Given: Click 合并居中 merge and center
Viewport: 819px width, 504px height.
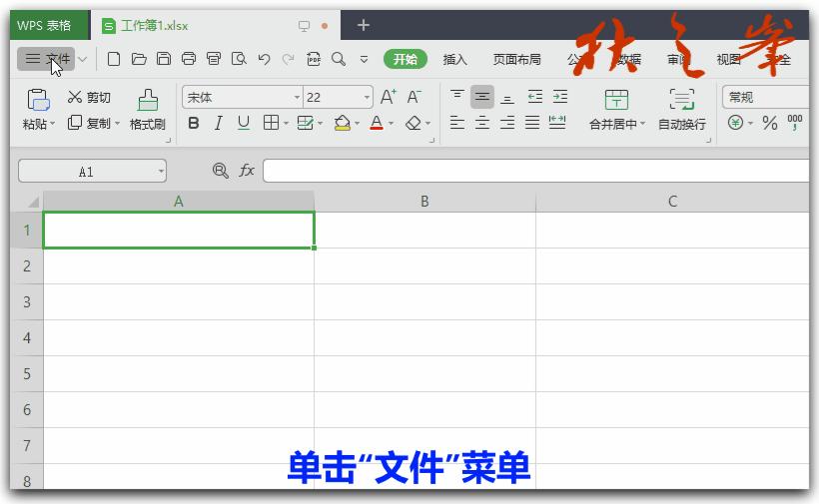Looking at the screenshot, I should tap(617, 110).
